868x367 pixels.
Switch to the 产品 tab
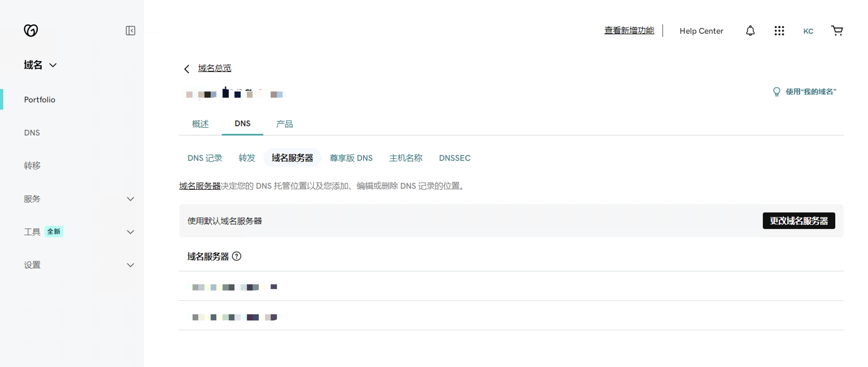click(284, 124)
